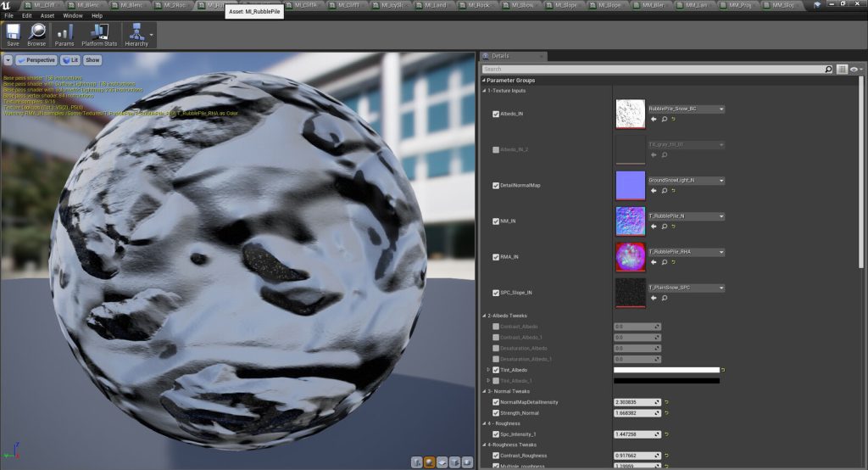Open the T_RubblePile_RMA texture dropdown
The image size is (868, 470).
[x=721, y=252]
